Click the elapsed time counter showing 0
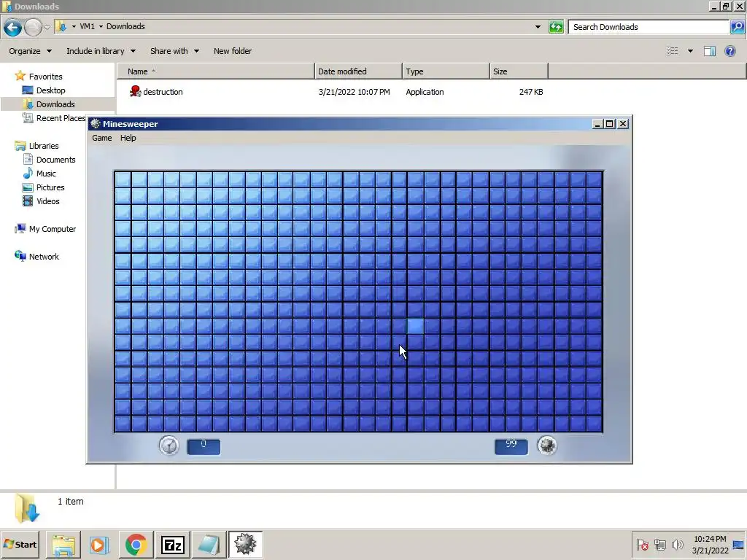Image resolution: width=747 pixels, height=560 pixels. (x=204, y=447)
